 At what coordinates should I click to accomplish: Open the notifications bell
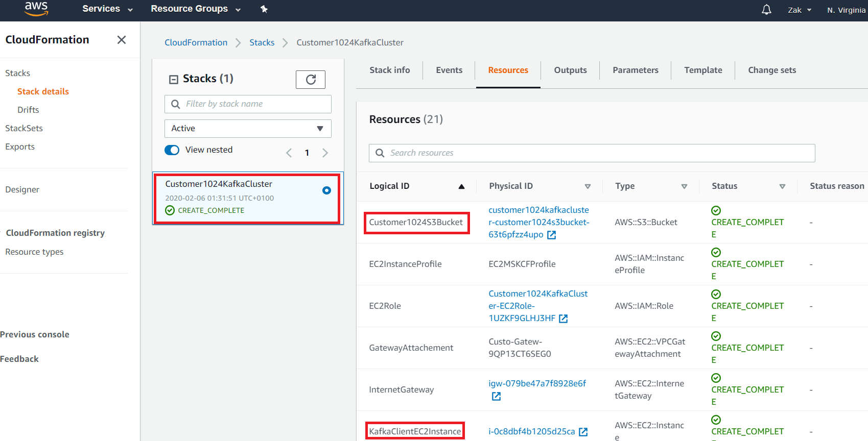(x=766, y=10)
